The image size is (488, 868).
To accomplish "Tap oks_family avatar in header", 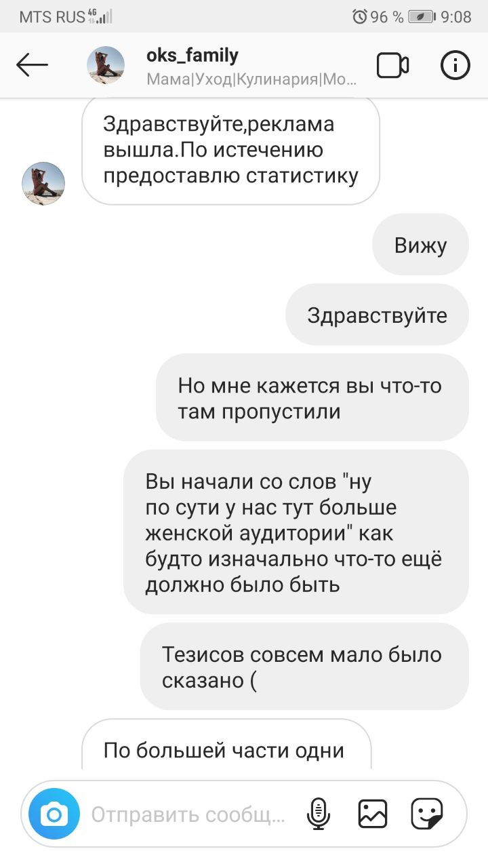I will click(x=106, y=66).
